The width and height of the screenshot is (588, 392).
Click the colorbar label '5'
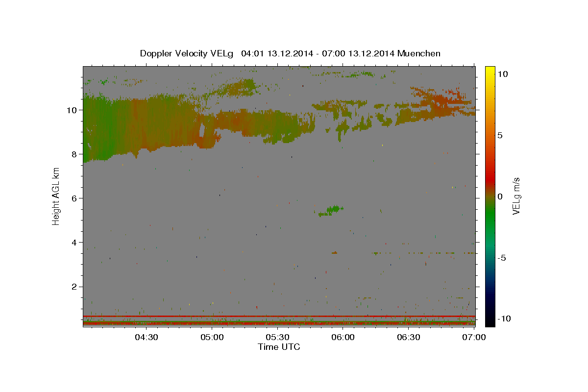click(x=500, y=135)
